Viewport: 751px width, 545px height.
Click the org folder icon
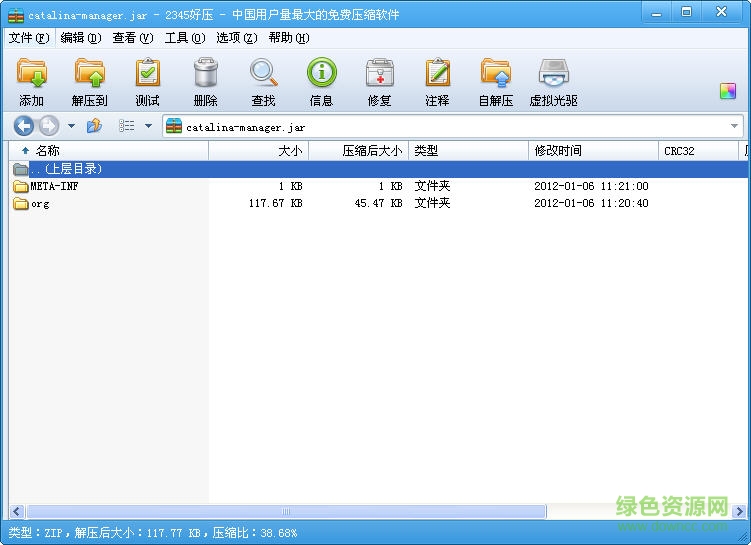point(21,204)
